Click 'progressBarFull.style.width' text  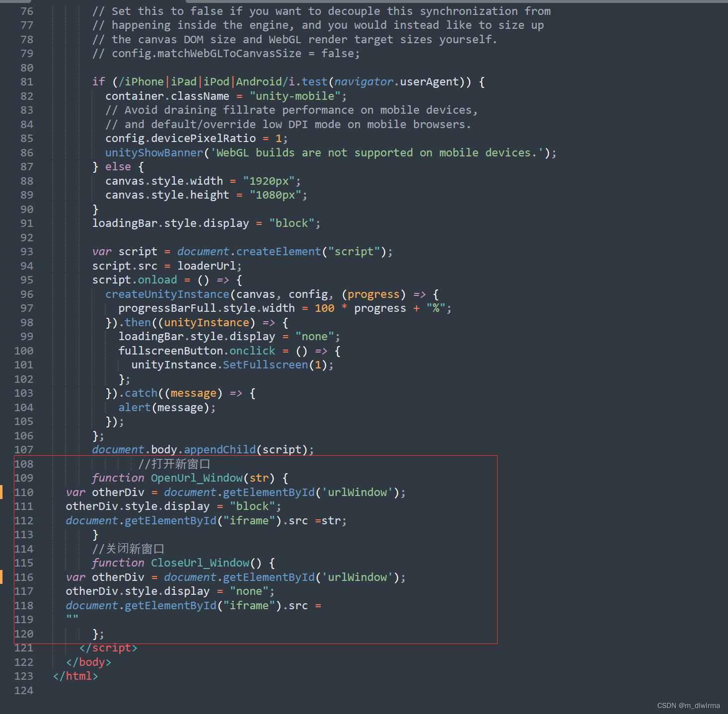(207, 308)
